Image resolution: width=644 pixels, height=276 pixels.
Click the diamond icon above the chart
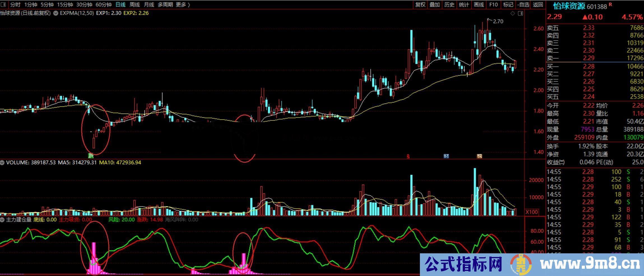point(513,13)
